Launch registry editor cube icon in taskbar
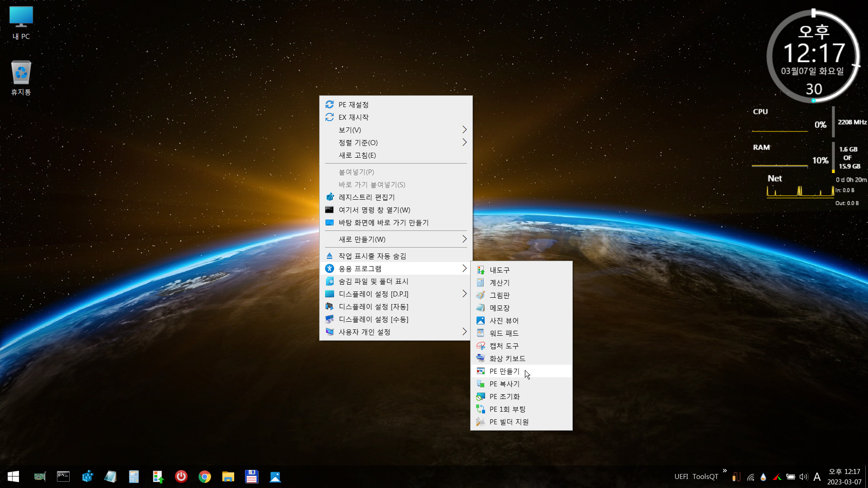This screenshot has height=488, width=868. tap(87, 477)
